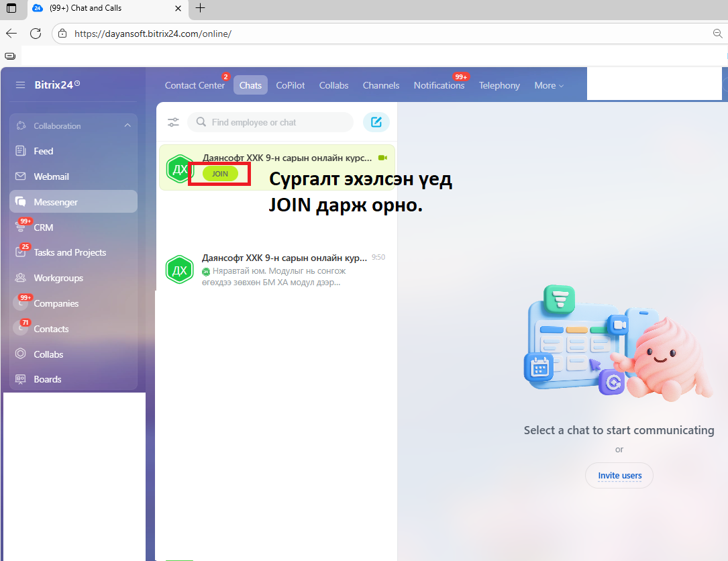Viewport: 728px width, 561px height.
Task: Select the Chats tab
Action: [250, 85]
